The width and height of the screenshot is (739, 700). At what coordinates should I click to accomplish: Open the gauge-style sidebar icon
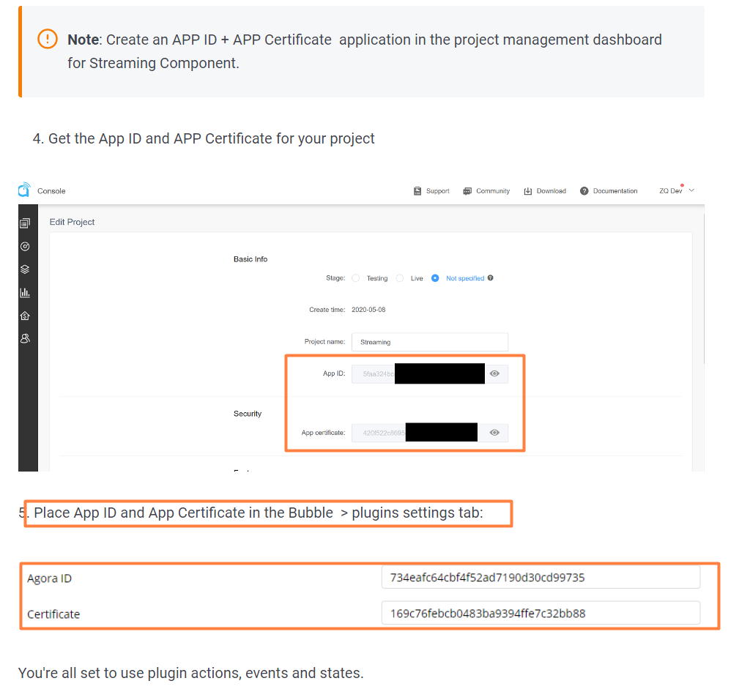coord(25,246)
